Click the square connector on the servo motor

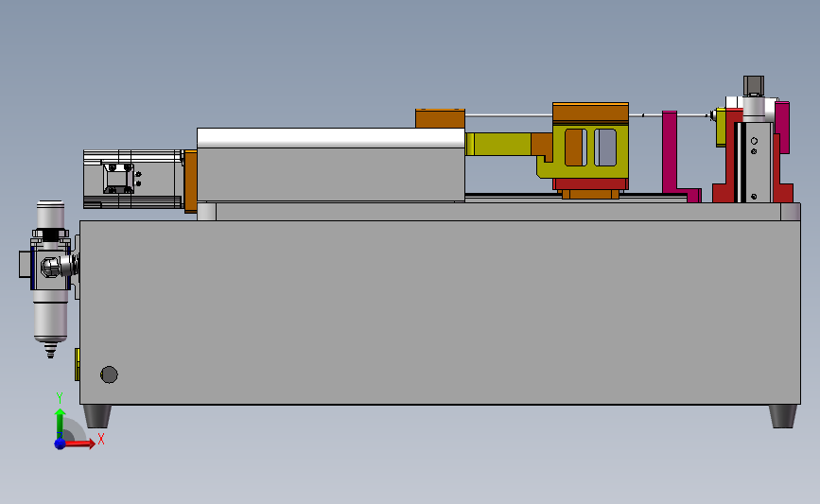click(118, 179)
